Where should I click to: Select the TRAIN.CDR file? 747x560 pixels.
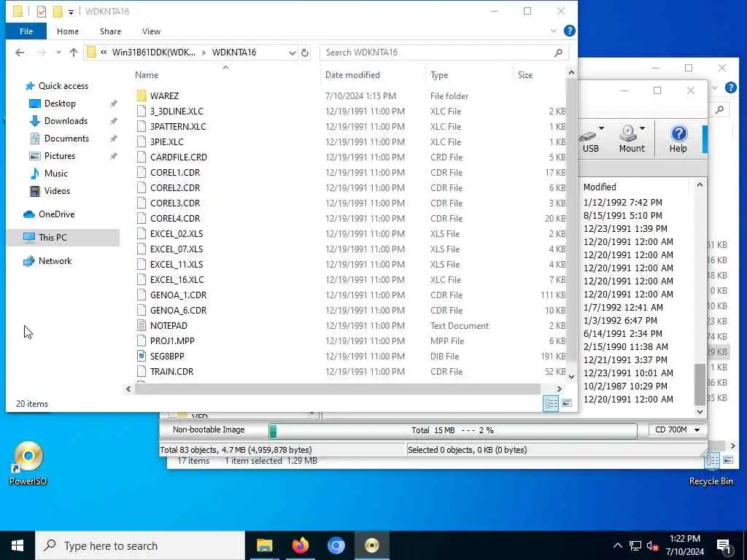[171, 371]
